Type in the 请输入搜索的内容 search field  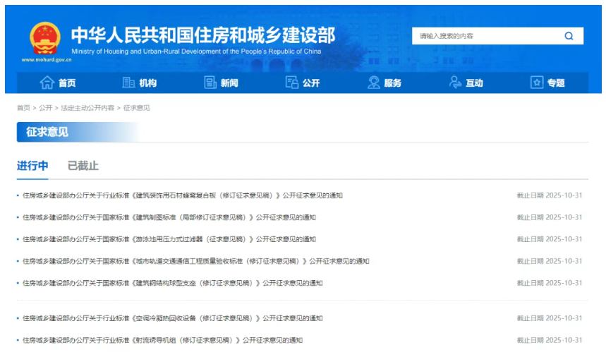(483, 36)
